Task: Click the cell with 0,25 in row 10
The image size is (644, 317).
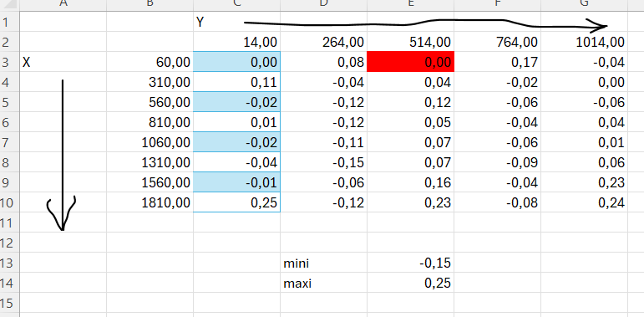Action: coord(236,202)
